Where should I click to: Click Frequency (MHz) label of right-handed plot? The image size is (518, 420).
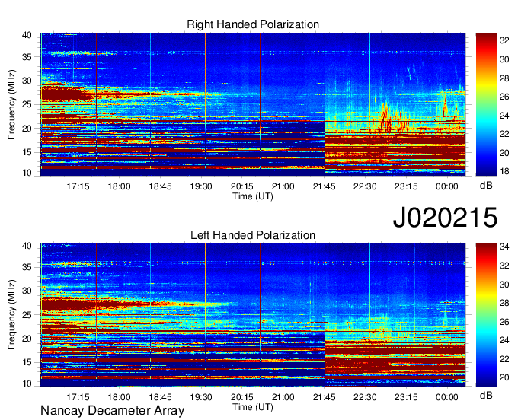point(11,104)
